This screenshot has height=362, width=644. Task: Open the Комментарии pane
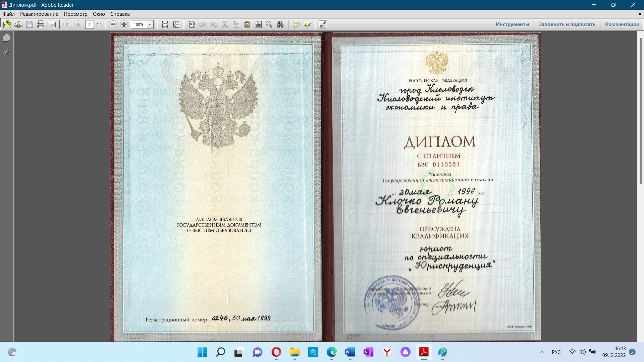[622, 24]
